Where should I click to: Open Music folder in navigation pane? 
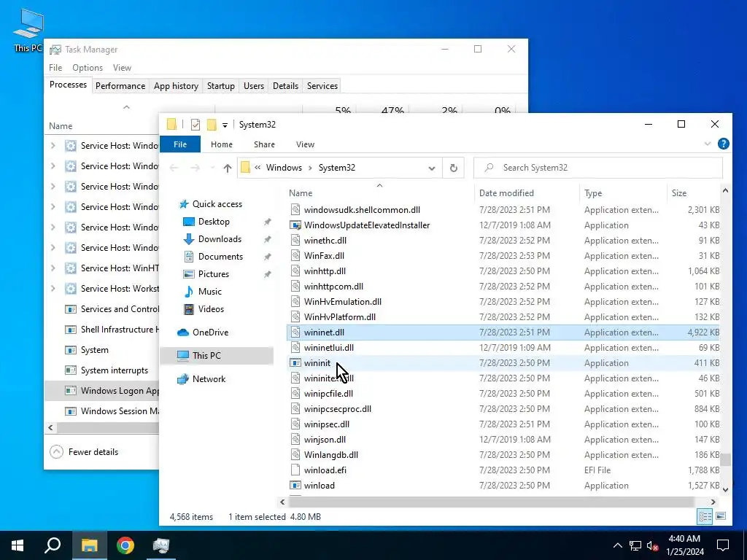point(209,292)
